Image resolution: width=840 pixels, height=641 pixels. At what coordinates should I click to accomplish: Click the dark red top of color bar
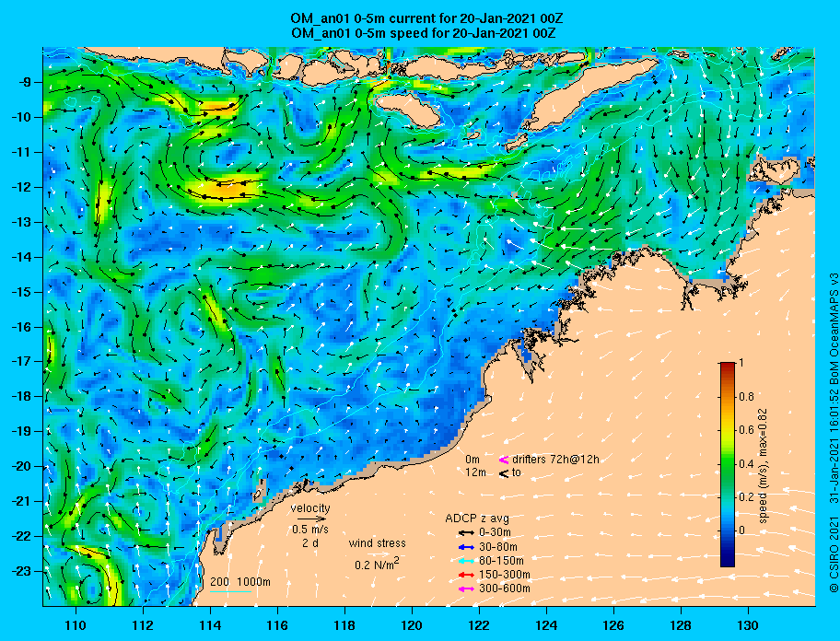point(728,366)
